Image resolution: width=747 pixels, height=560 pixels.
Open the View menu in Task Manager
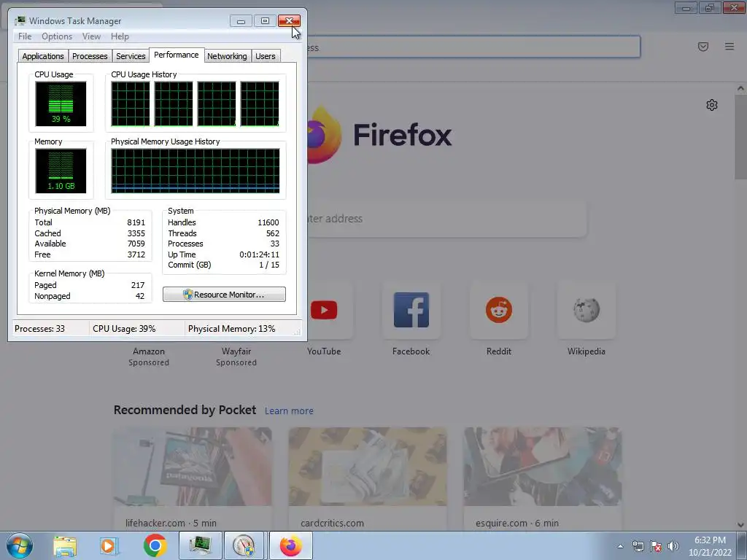[91, 36]
